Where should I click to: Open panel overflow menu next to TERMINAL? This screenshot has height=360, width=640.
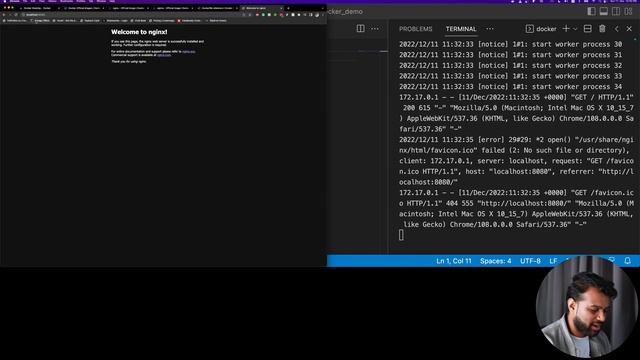click(490, 29)
